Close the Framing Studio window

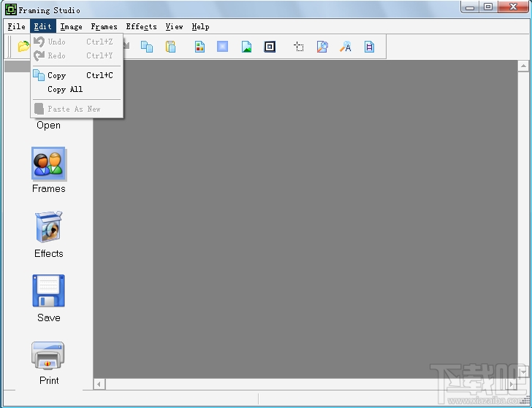pyautogui.click(x=513, y=7)
